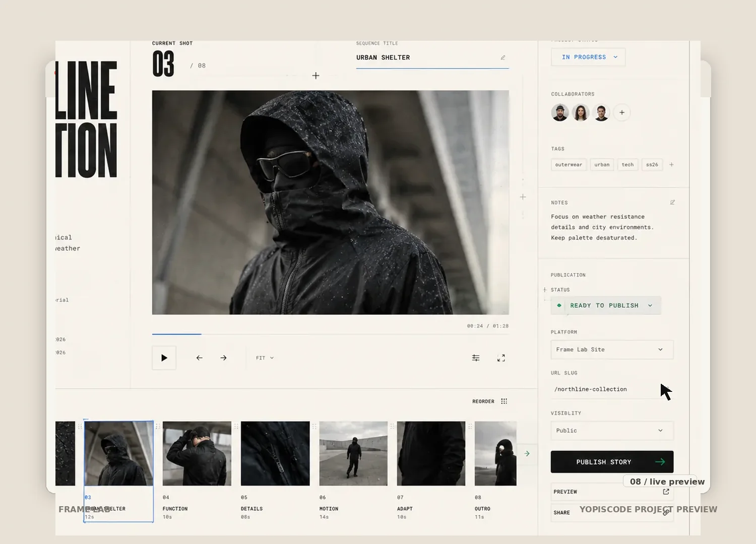Viewport: 756px width, 544px height.
Task: Click the woman collaborator avatar
Action: pyautogui.click(x=581, y=112)
